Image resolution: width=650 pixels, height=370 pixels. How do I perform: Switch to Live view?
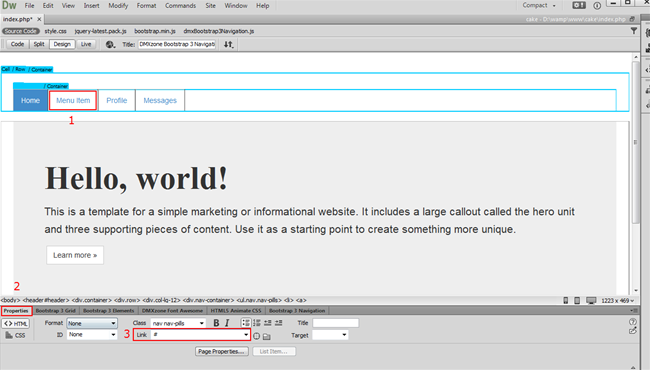coord(86,44)
